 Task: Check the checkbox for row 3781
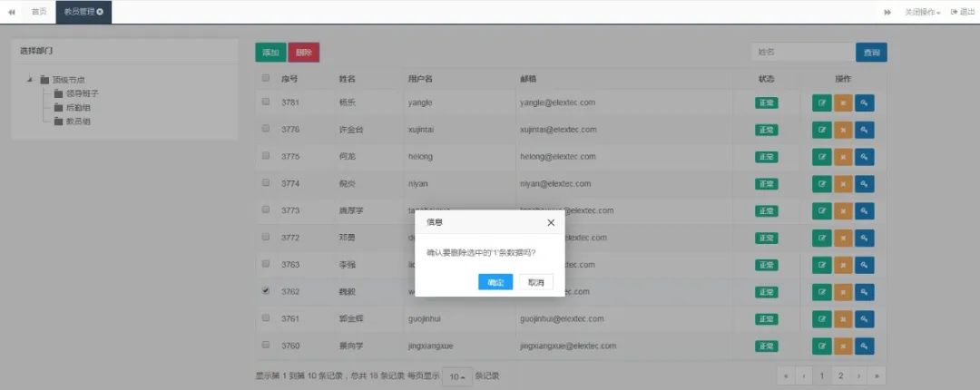pos(266,102)
